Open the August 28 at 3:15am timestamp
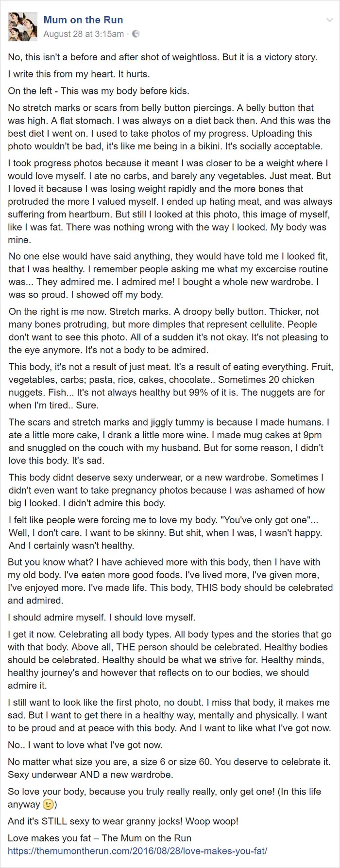Image resolution: width=340 pixels, height=868 pixels. [x=84, y=34]
